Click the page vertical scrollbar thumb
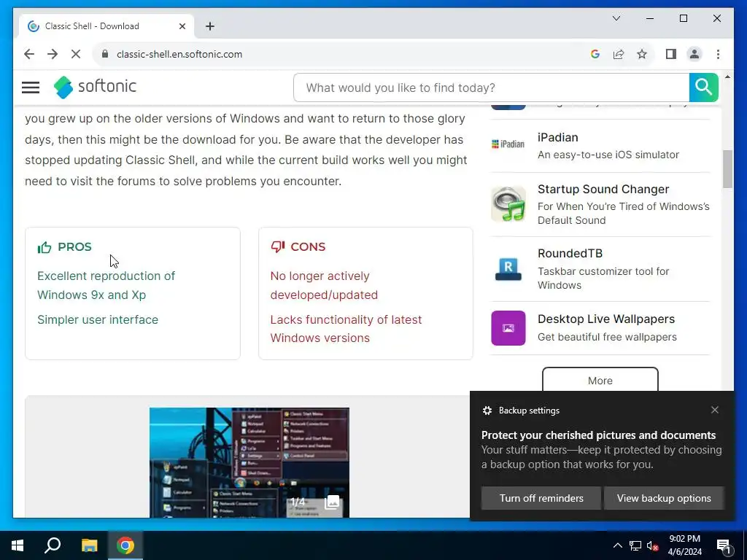The width and height of the screenshot is (747, 560). click(727, 169)
